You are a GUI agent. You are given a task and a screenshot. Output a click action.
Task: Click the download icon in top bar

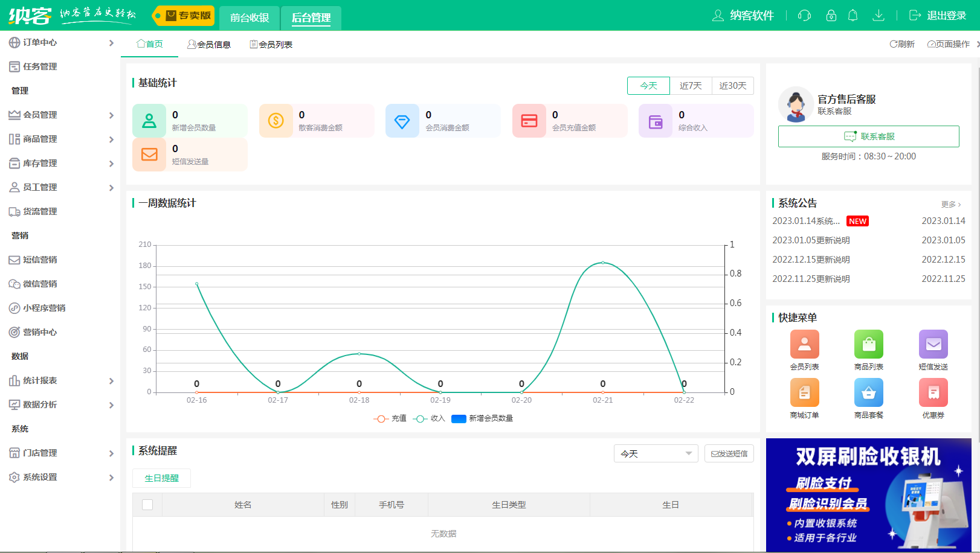tap(878, 16)
